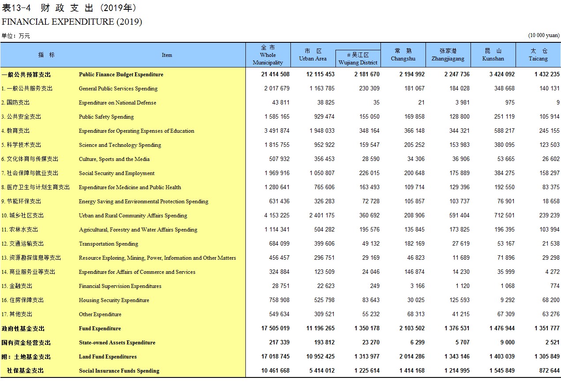561x392 pixels.
Task: Select the Science and Technology Spending label
Action: [x=120, y=145]
